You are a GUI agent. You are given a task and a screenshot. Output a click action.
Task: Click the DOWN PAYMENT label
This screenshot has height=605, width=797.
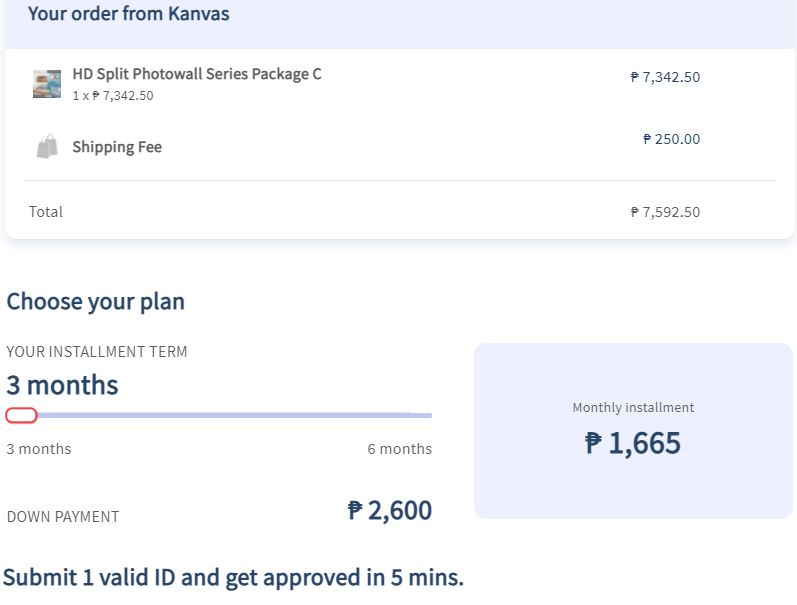[x=63, y=517]
